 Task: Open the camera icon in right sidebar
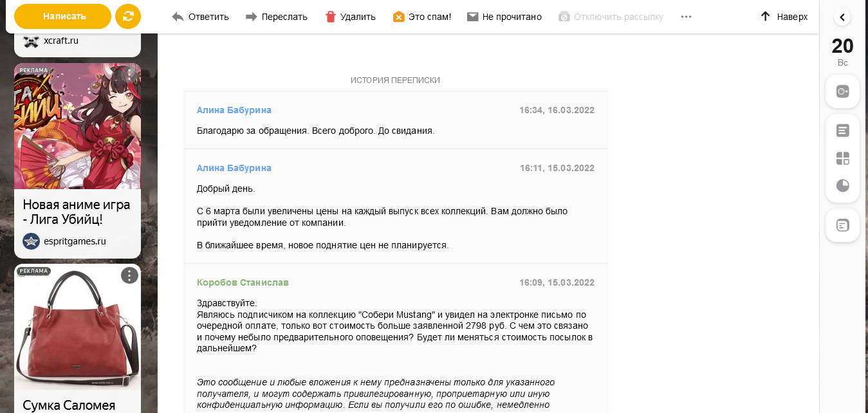click(x=842, y=91)
